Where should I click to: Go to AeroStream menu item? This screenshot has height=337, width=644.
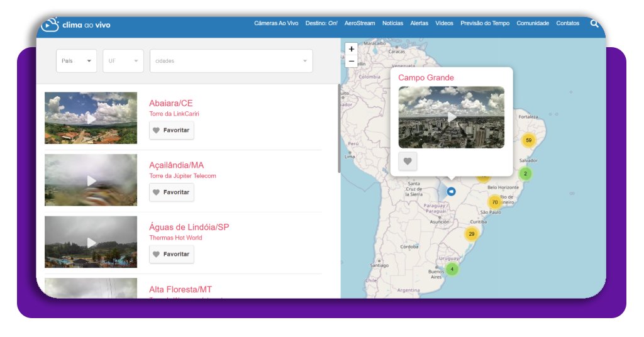point(360,23)
